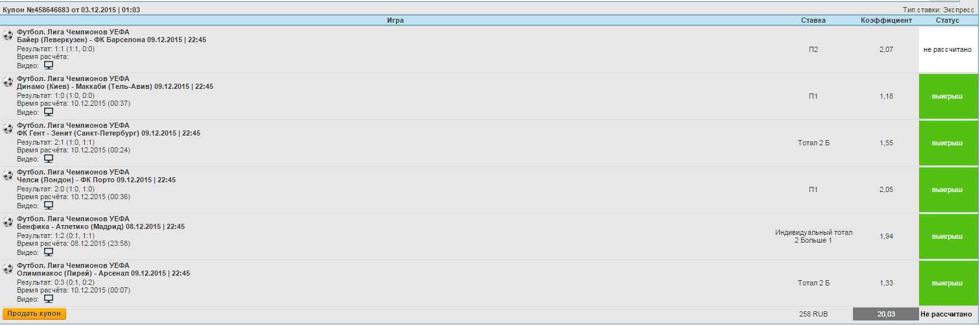
Task: Select the Ставка column header
Action: [x=813, y=21]
